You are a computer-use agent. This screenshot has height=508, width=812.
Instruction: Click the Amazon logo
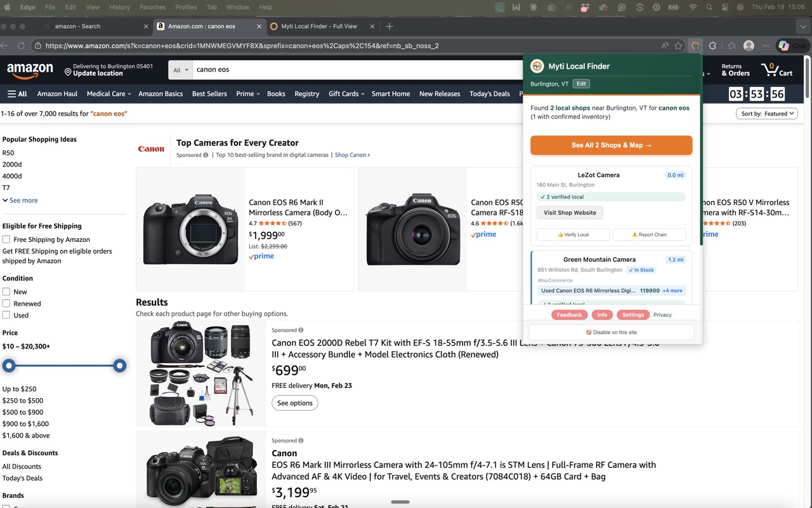(x=30, y=70)
